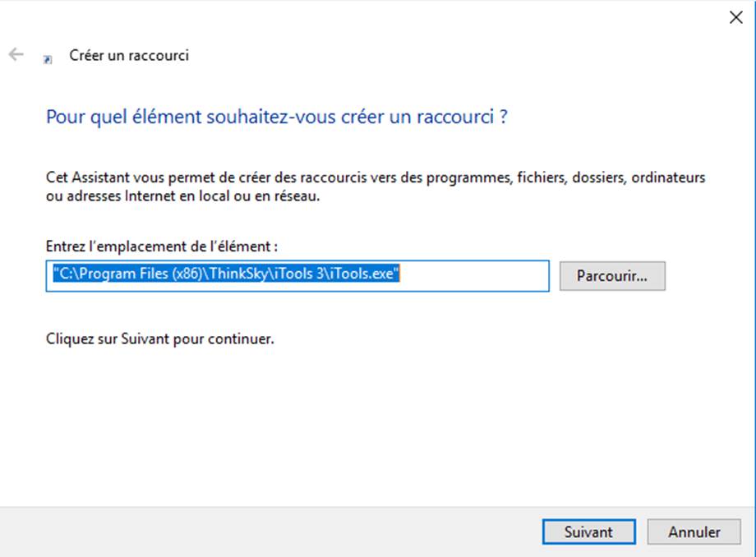
Task: Click the gray footer bar left of Suivant
Action: [x=270, y=532]
